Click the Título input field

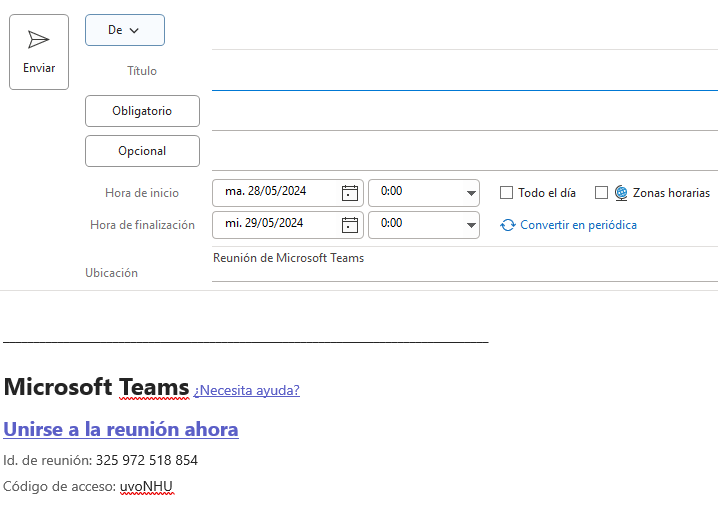coord(464,72)
